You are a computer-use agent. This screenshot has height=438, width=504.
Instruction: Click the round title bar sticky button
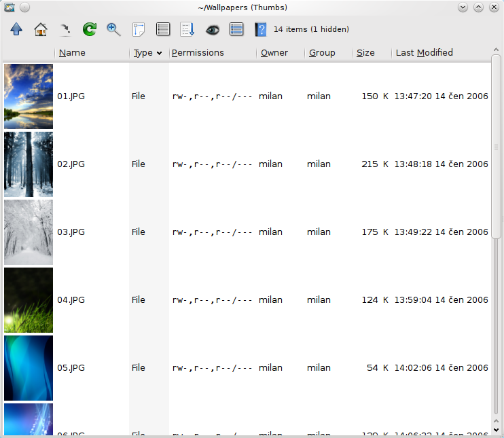click(x=24, y=7)
